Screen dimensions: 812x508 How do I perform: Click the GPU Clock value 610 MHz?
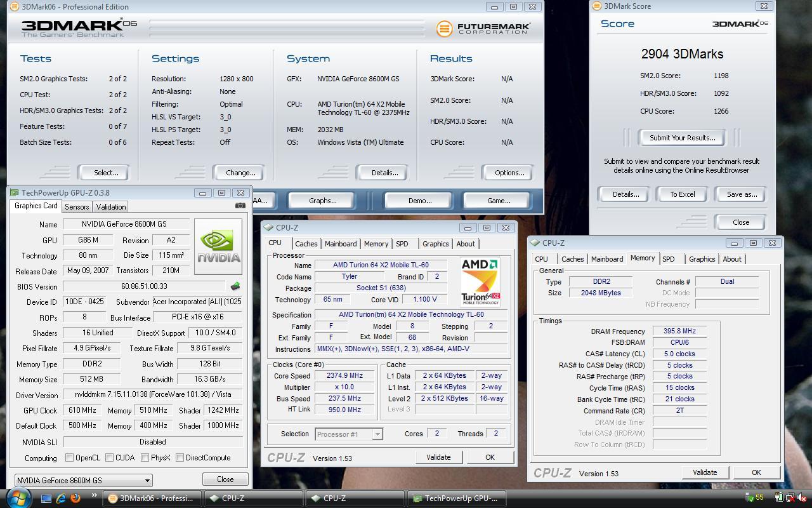tap(83, 410)
